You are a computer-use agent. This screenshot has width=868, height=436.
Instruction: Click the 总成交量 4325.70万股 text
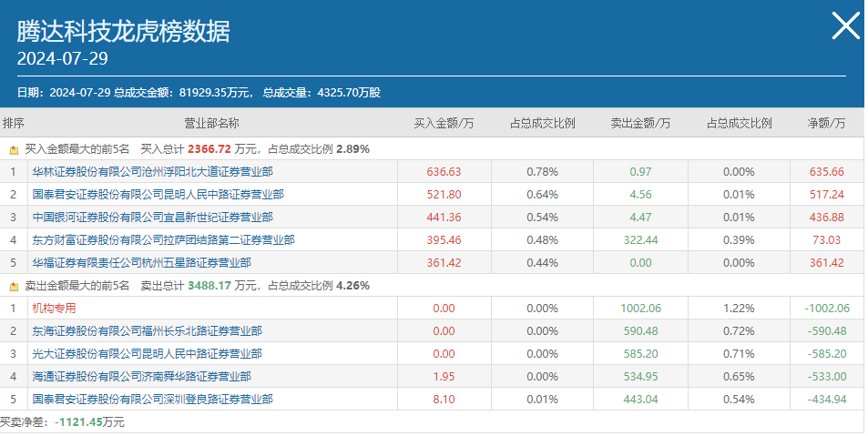point(322,93)
